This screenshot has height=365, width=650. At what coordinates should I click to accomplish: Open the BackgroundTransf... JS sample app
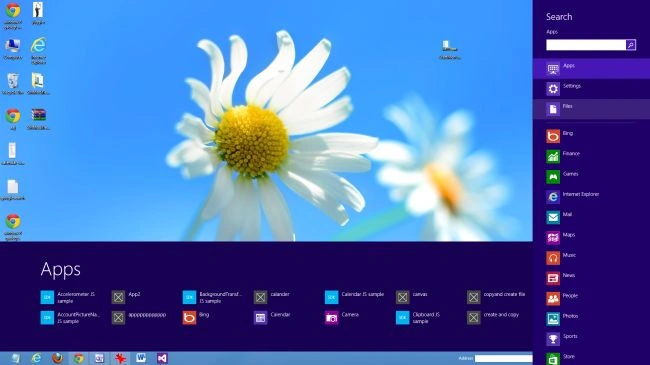click(212, 297)
